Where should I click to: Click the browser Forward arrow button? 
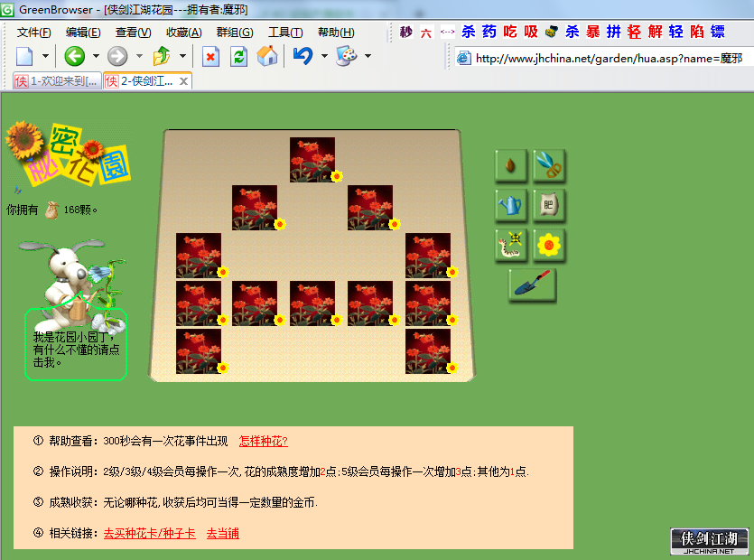point(117,56)
